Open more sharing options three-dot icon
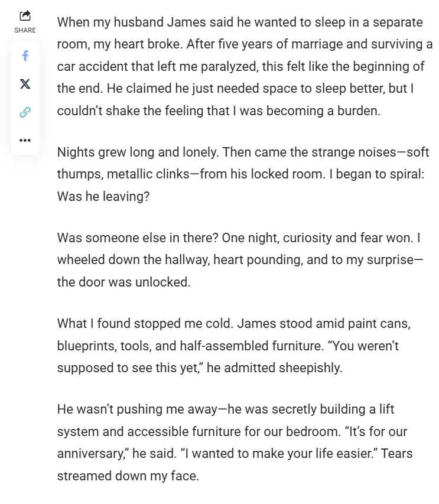The image size is (439, 504). 25,141
